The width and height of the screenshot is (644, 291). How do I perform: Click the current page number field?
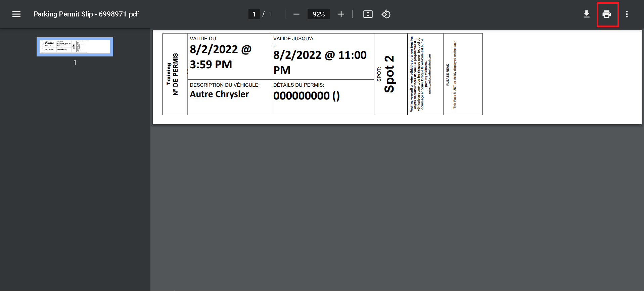254,14
